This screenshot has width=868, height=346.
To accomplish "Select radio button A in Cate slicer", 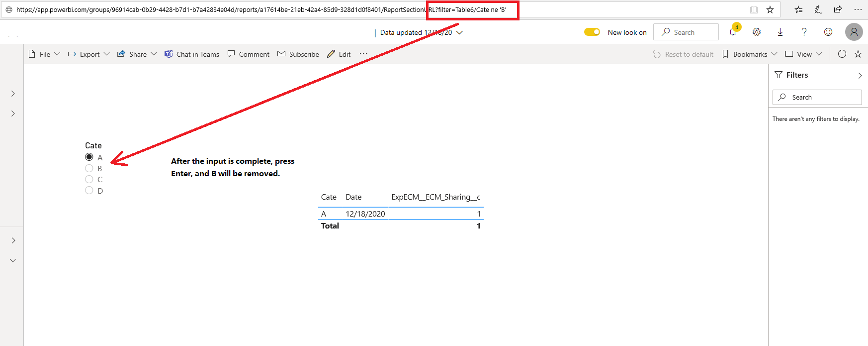I will tap(89, 157).
